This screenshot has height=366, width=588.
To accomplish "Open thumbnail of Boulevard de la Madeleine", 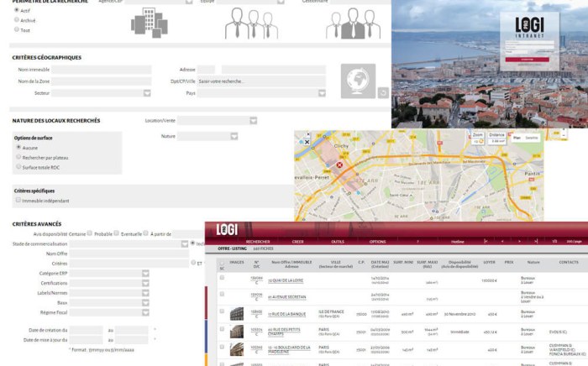I will click(x=237, y=349).
